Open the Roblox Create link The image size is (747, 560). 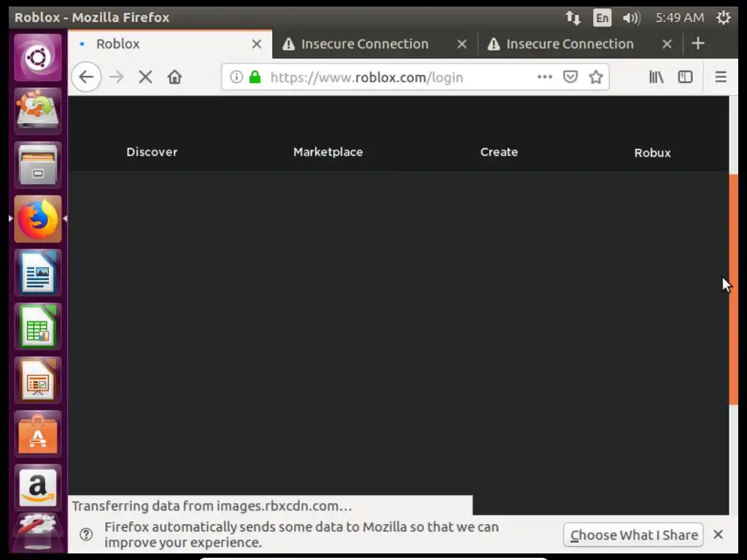click(x=499, y=152)
